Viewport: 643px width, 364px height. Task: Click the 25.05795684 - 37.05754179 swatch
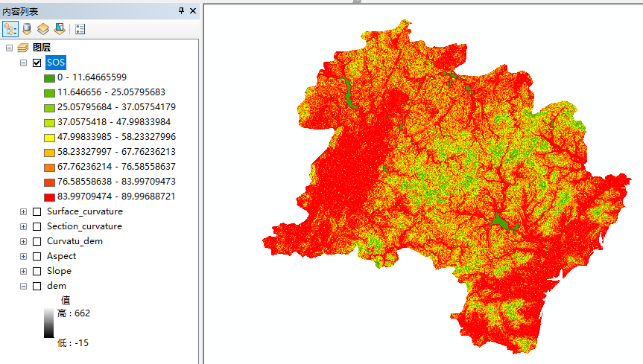(49, 108)
